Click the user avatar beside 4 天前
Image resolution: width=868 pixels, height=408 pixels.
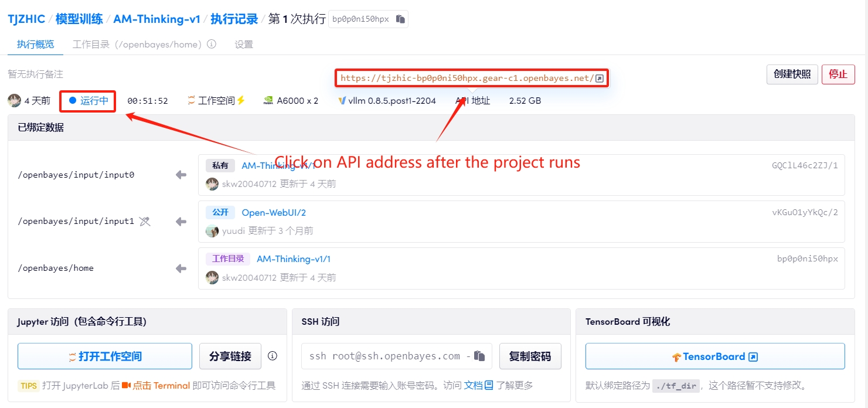(x=14, y=100)
